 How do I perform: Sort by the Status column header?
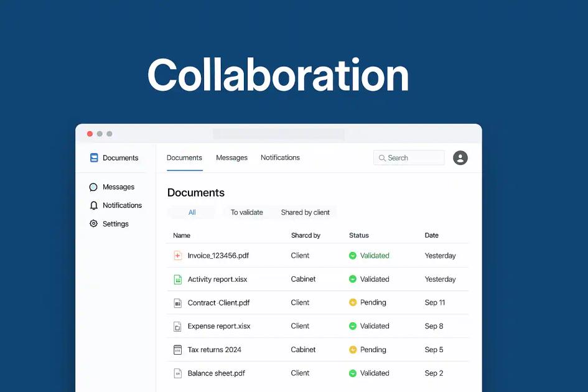coord(359,235)
